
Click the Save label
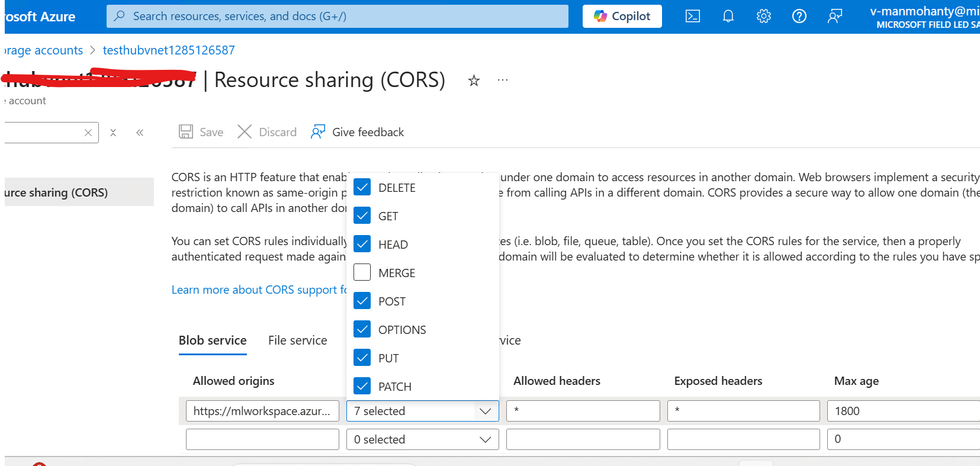click(x=211, y=132)
